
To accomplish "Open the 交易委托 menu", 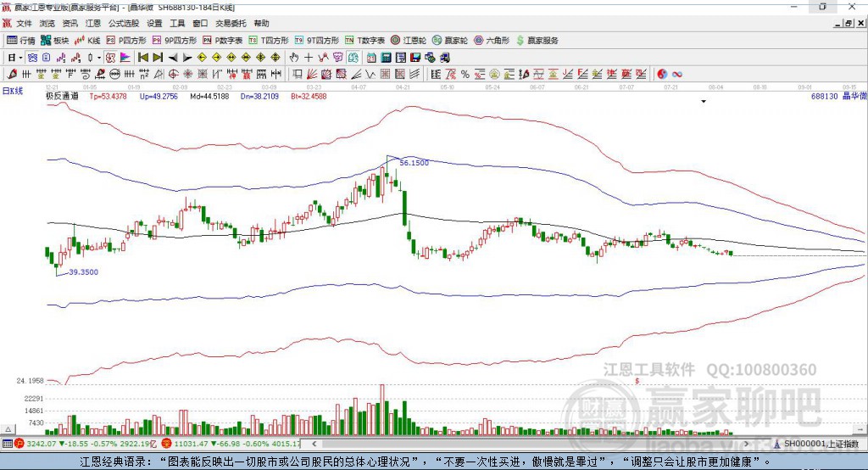I will click(x=231, y=23).
